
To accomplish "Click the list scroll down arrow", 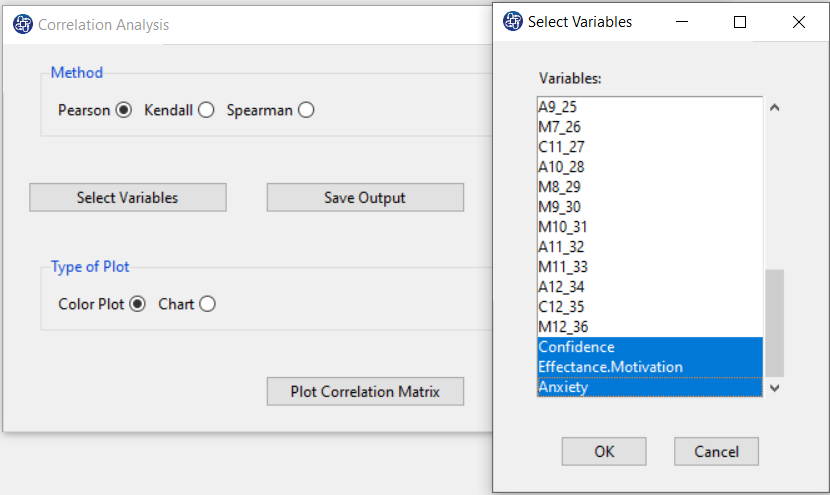I will pyautogui.click(x=774, y=388).
